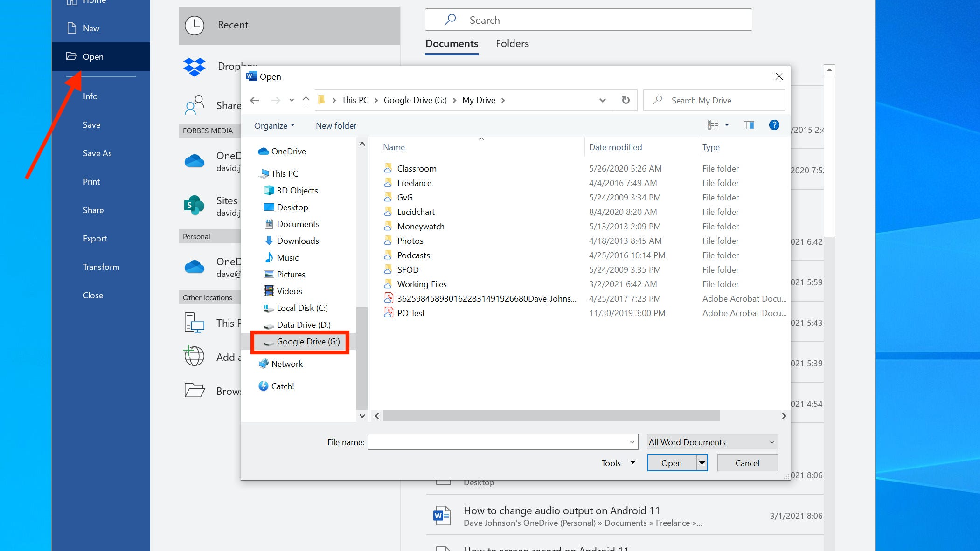Click the help question mark icon
980x551 pixels.
click(775, 125)
